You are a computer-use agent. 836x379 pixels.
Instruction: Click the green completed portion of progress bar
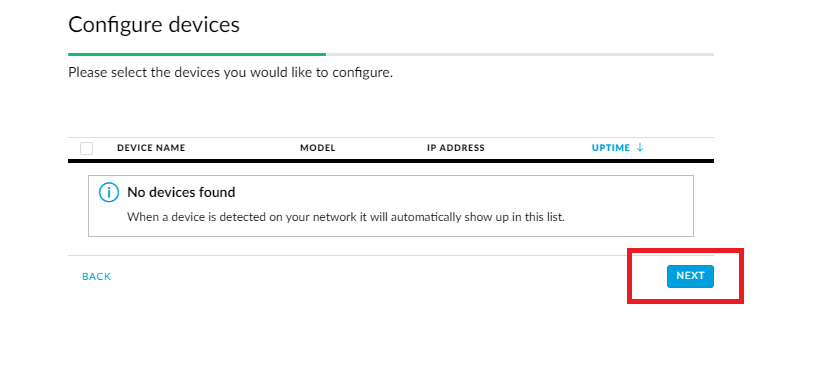coord(197,54)
